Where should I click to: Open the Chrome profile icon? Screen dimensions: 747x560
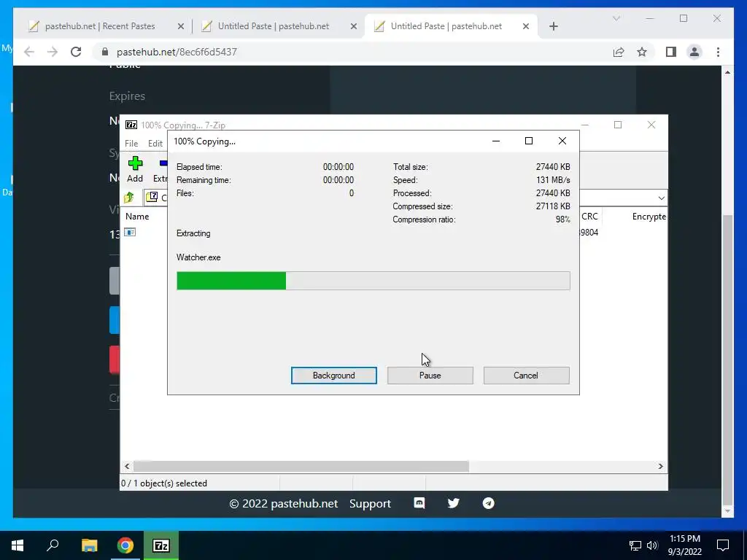click(694, 52)
